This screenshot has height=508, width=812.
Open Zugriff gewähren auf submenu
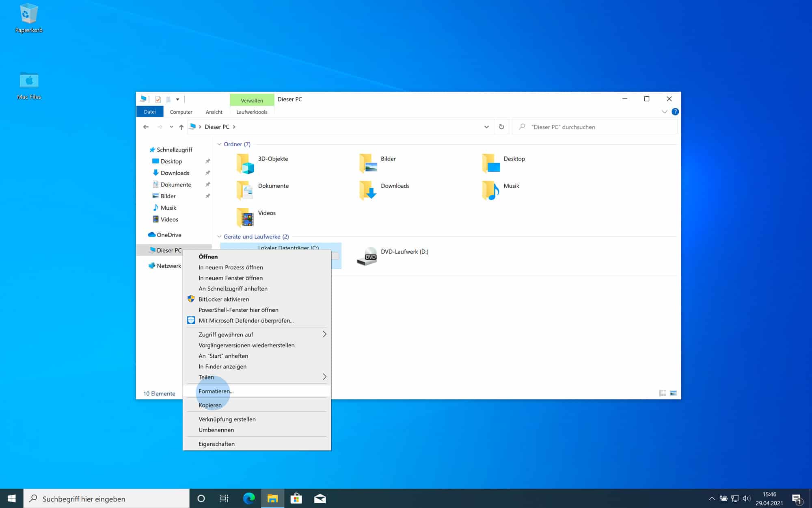257,334
